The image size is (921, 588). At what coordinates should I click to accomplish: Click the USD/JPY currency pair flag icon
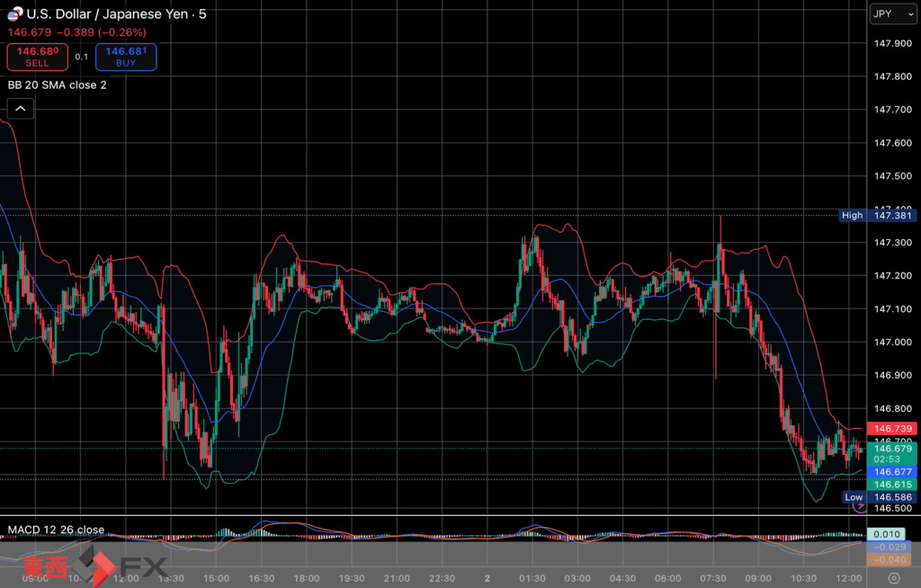click(15, 13)
